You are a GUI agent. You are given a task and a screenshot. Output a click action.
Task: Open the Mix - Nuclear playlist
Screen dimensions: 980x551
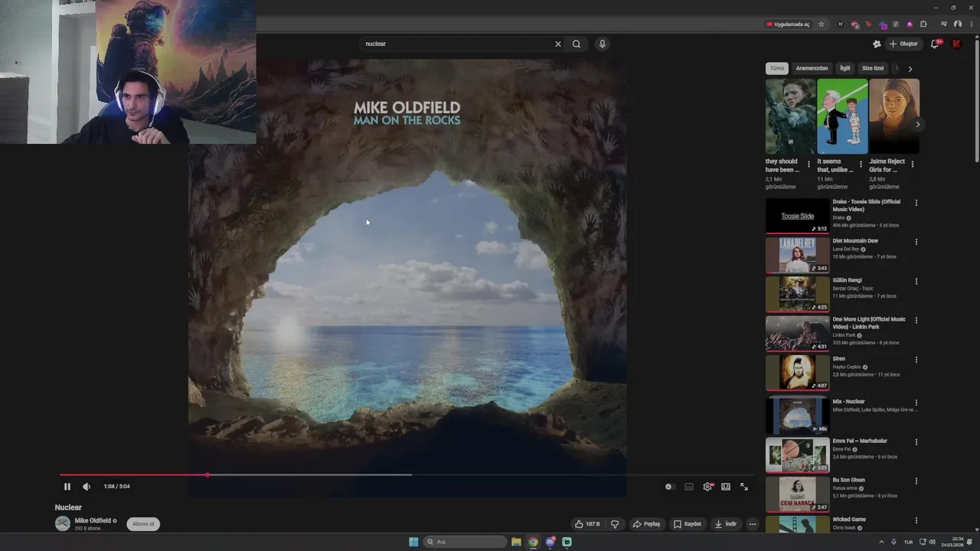tap(797, 415)
